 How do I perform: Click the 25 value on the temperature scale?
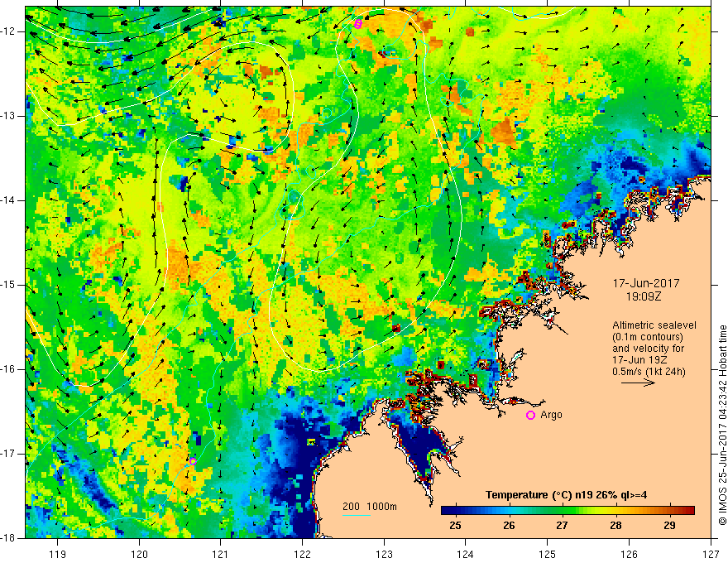click(456, 526)
